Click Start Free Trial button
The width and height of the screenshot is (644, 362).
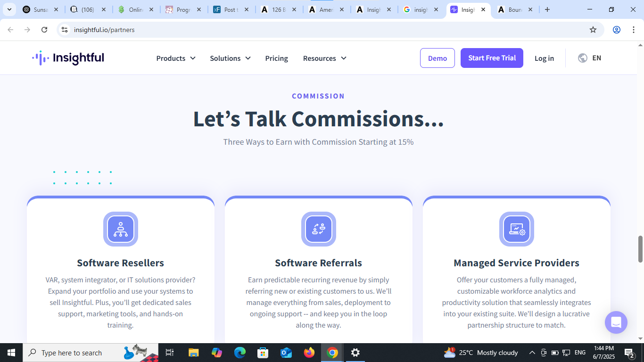click(492, 58)
